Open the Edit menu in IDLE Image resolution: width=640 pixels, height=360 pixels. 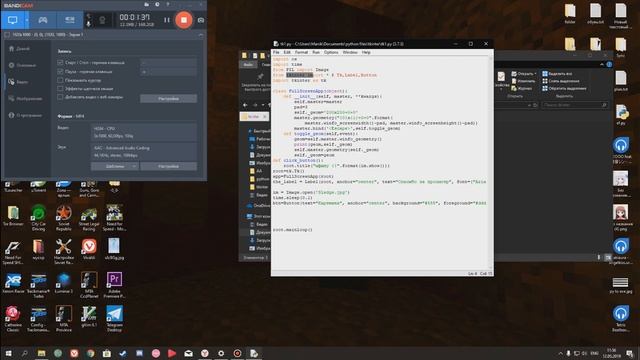[x=287, y=52]
